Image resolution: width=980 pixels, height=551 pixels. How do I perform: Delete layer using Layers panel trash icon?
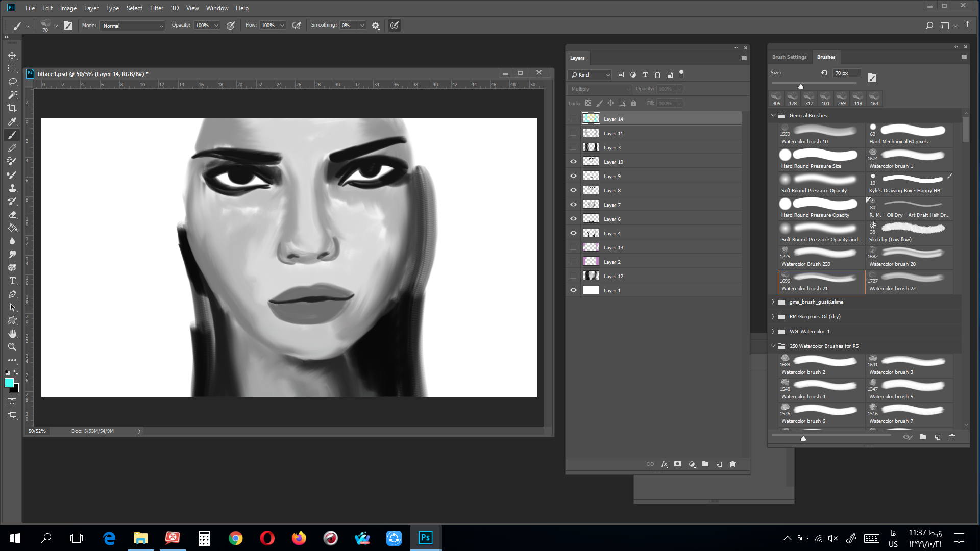(x=733, y=464)
